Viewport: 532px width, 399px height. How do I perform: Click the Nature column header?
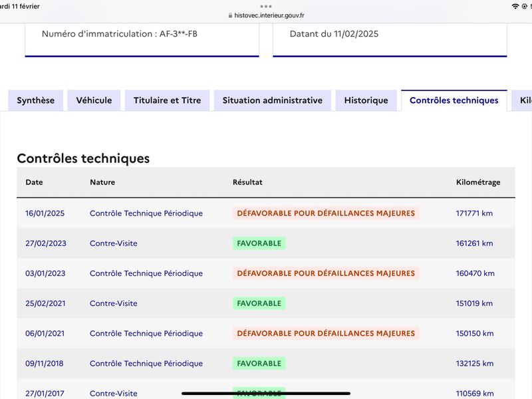pos(102,182)
